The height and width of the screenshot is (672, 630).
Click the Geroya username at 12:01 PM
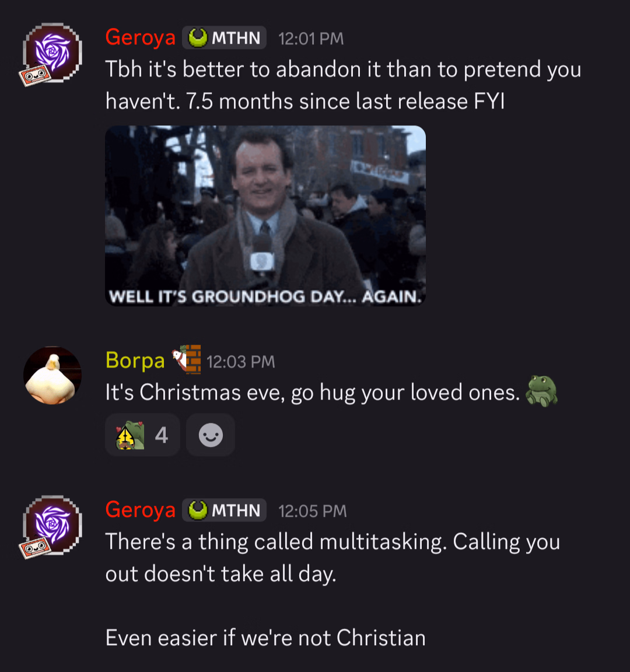pyautogui.click(x=141, y=37)
